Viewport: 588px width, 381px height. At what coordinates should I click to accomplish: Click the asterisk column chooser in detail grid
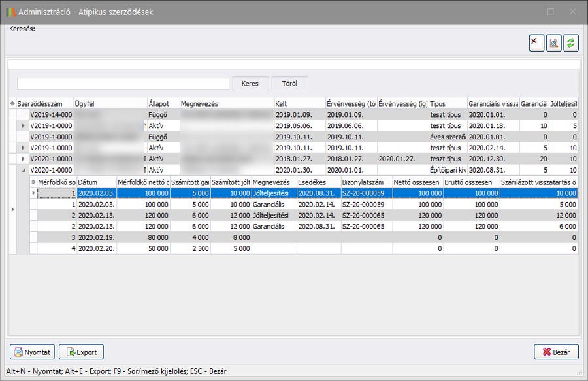point(33,182)
